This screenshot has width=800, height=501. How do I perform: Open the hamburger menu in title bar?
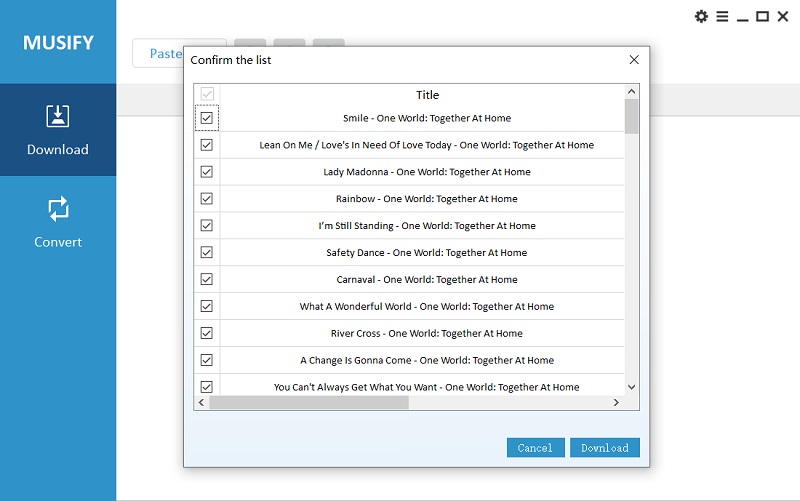click(x=722, y=16)
